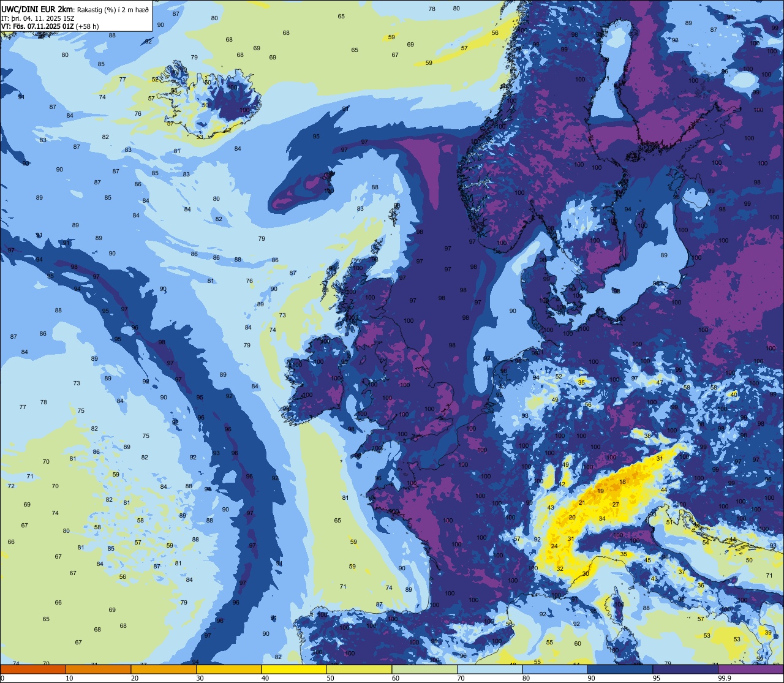Image resolution: width=784 pixels, height=683 pixels.
Task: Click the map value 34 in the Alps
Action: tap(602, 519)
